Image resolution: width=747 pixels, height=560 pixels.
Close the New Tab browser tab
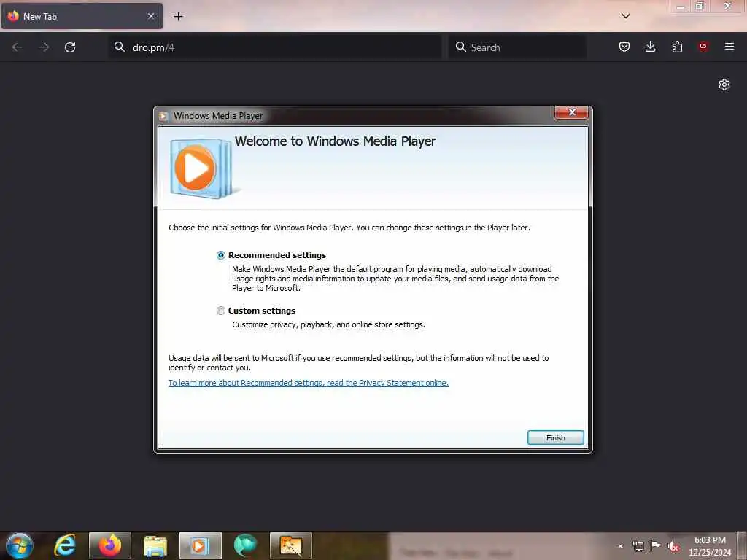coord(151,16)
